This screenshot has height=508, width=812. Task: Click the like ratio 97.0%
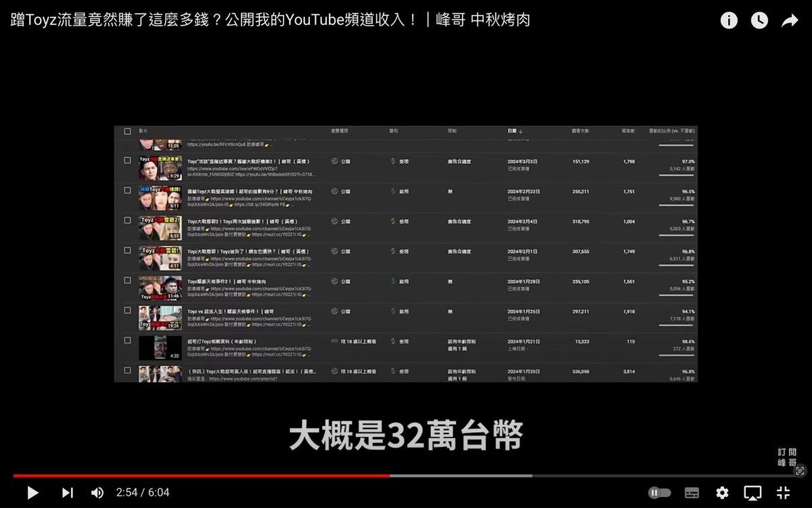click(x=688, y=162)
